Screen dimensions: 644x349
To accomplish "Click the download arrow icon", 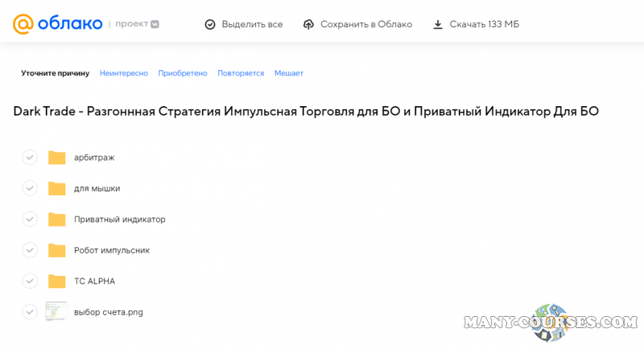I will click(x=438, y=24).
